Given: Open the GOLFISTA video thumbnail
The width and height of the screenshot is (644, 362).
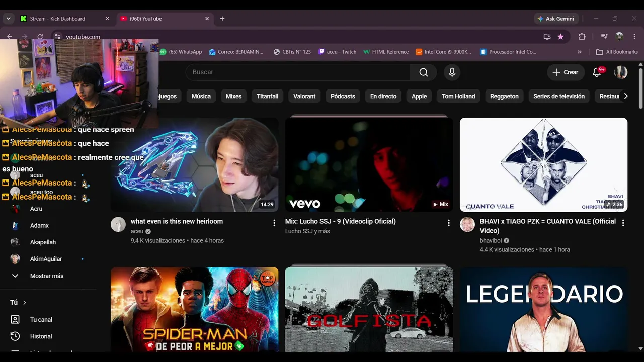Looking at the screenshot, I should [369, 309].
